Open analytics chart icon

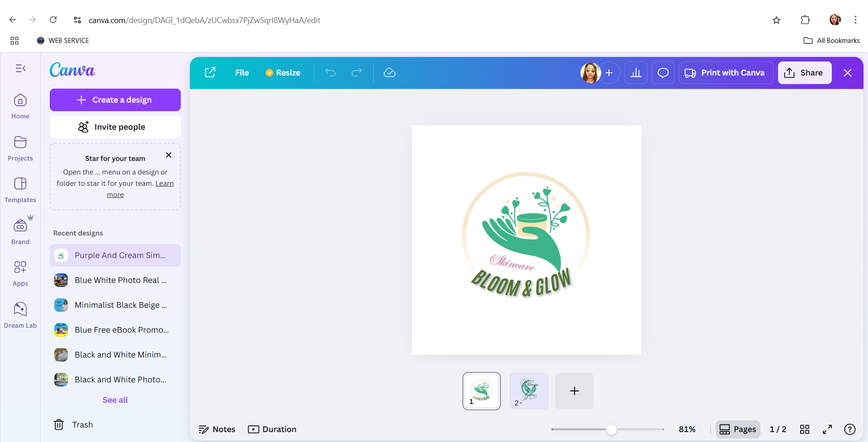click(636, 73)
